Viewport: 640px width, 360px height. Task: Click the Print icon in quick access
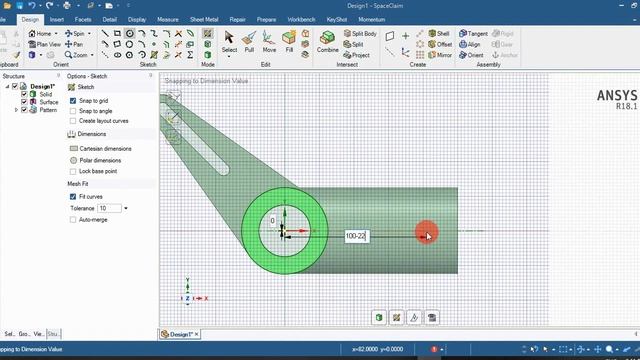click(67, 6)
